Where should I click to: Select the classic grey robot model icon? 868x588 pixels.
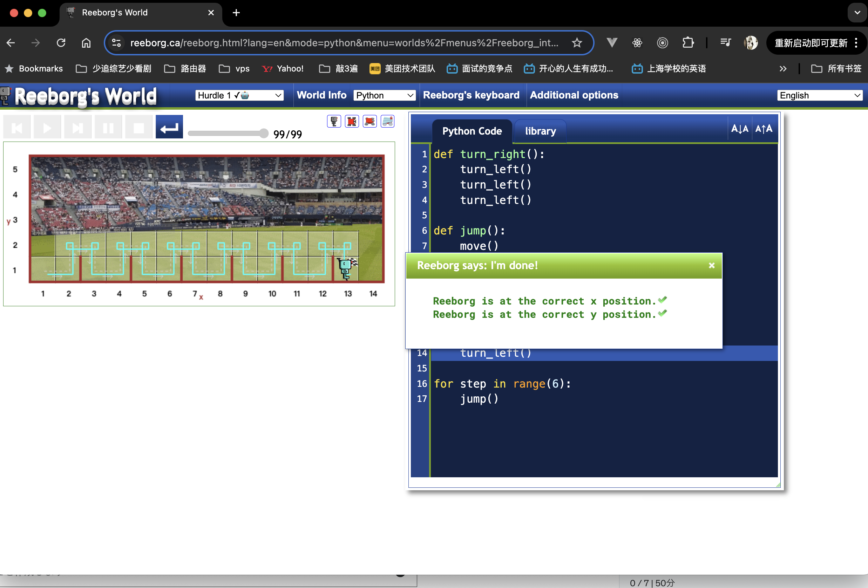[334, 121]
